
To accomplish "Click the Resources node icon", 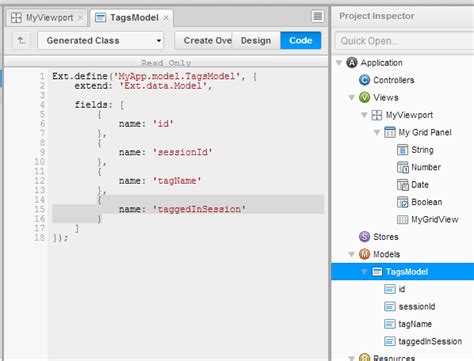I will coord(364,358).
